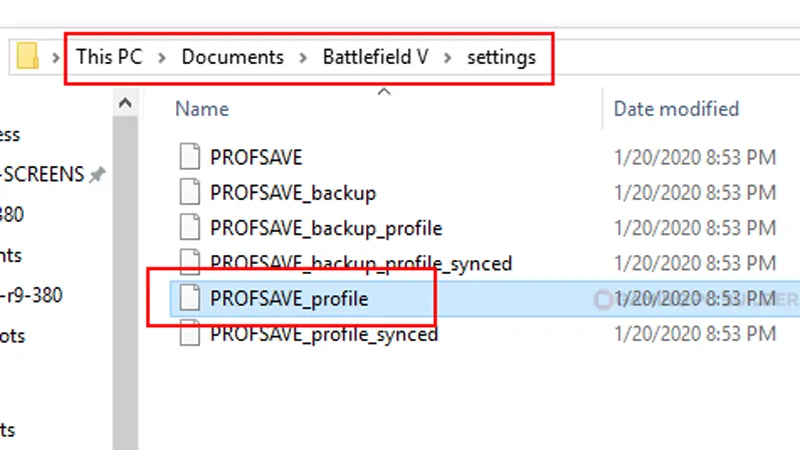This screenshot has height=450, width=800.
Task: Click the modified date of PROFSAVE_backup
Action: coord(695,192)
